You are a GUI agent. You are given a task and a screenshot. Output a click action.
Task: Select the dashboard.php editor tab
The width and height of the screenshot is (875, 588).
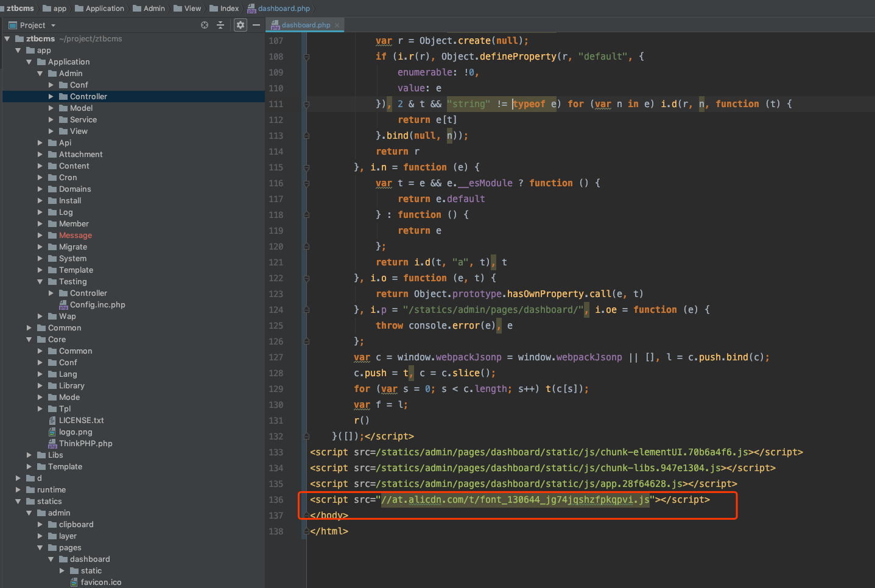pyautogui.click(x=306, y=25)
